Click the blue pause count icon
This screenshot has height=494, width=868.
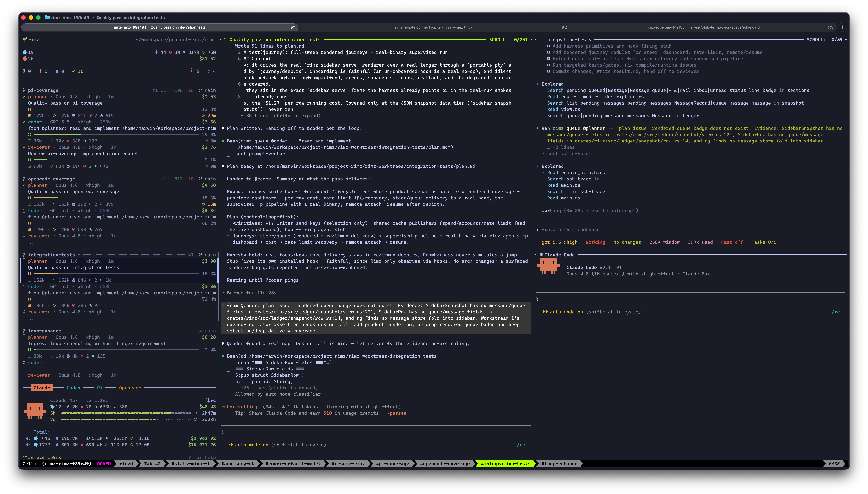(57, 71)
